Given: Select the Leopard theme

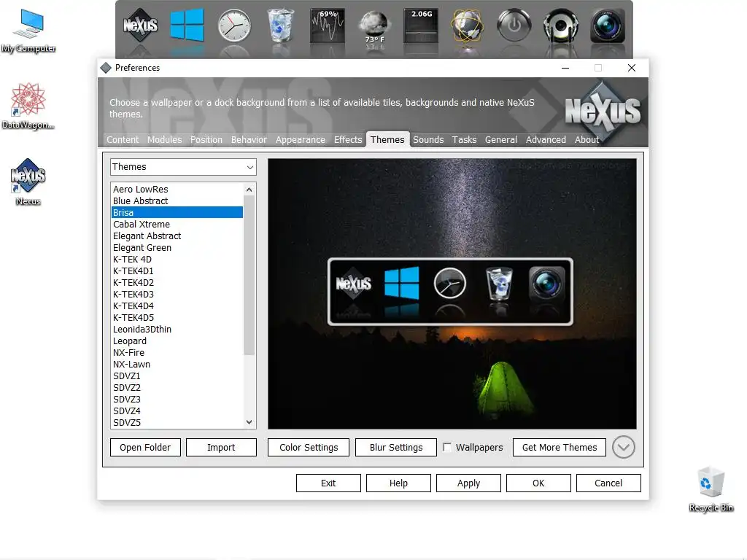Looking at the screenshot, I should point(177,341).
